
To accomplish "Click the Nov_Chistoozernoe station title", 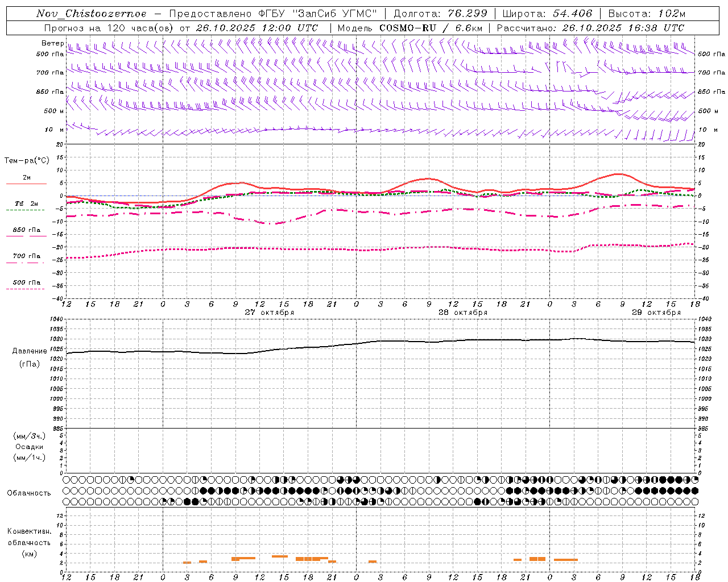I will pyautogui.click(x=92, y=14).
